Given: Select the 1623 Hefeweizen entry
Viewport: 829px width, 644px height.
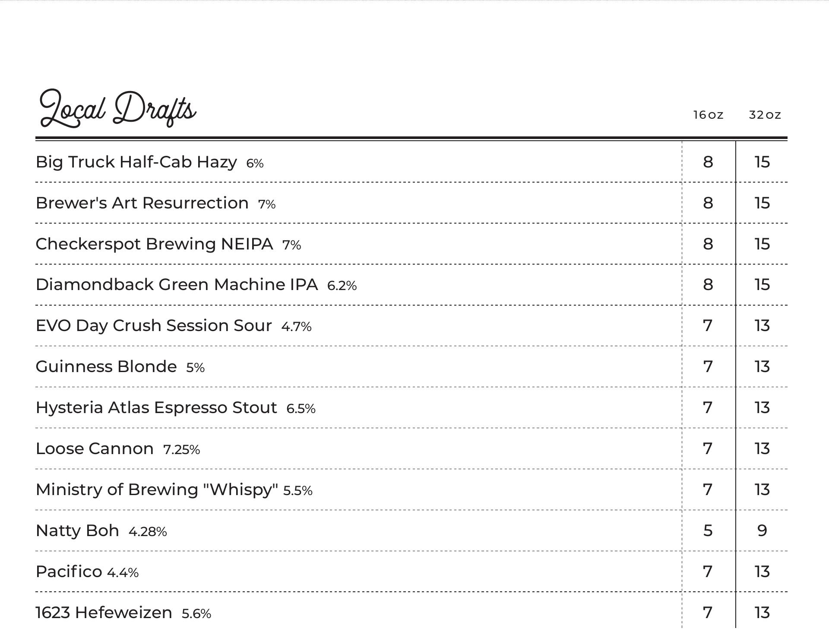Looking at the screenshot, I should click(104, 613).
